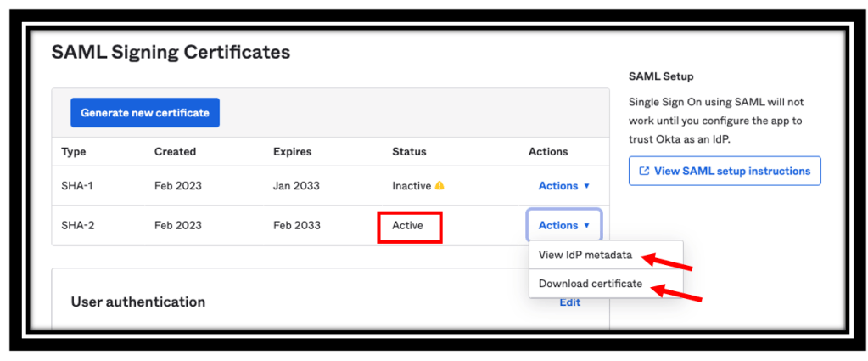Click the warning icon beside Inactive status
This screenshot has width=868, height=361.
coord(440,186)
